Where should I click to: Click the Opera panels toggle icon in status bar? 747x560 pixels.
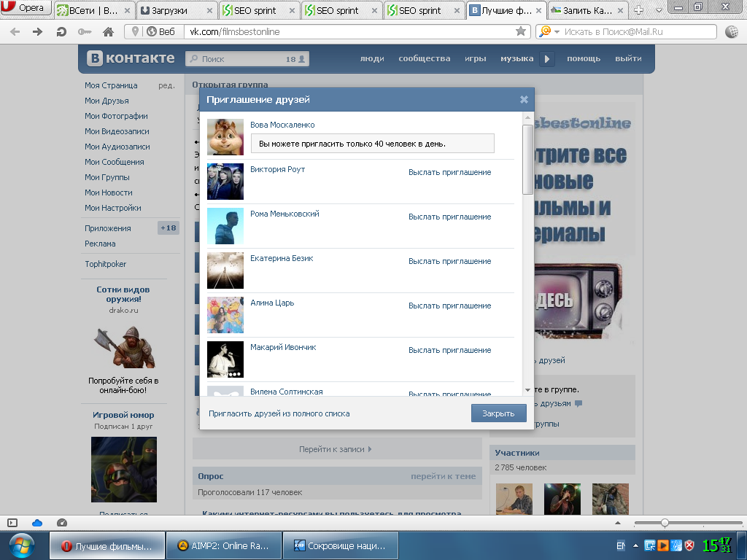pos(12,523)
